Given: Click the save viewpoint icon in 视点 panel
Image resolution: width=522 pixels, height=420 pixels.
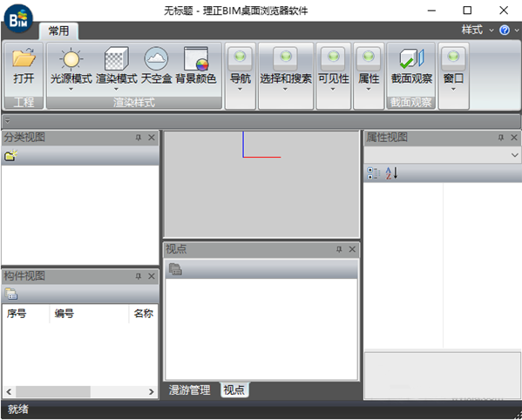Looking at the screenshot, I should (x=175, y=269).
